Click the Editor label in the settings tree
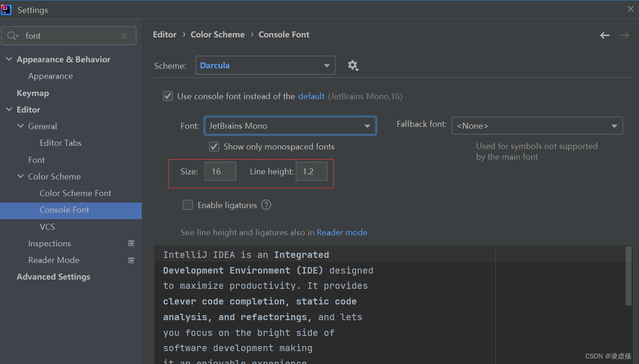 coord(29,110)
